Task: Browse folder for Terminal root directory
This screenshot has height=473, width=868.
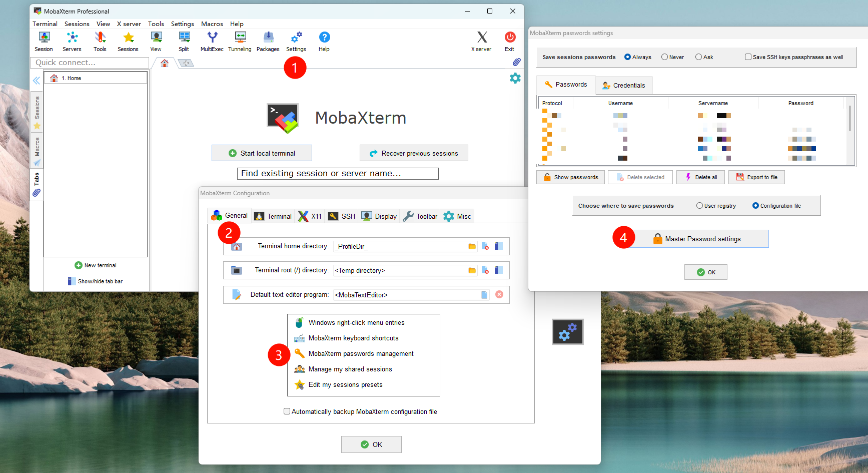Action: click(472, 270)
